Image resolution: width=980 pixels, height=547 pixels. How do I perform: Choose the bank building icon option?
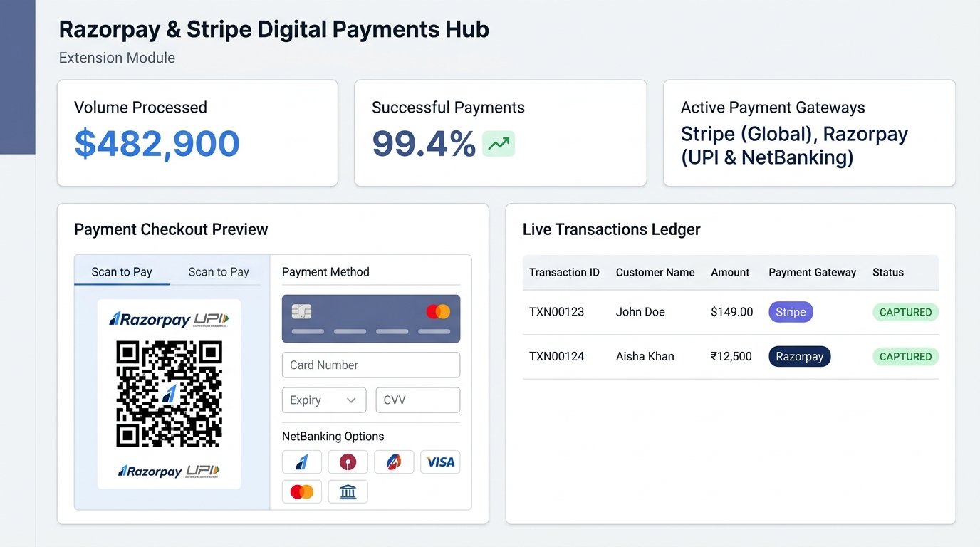click(348, 491)
